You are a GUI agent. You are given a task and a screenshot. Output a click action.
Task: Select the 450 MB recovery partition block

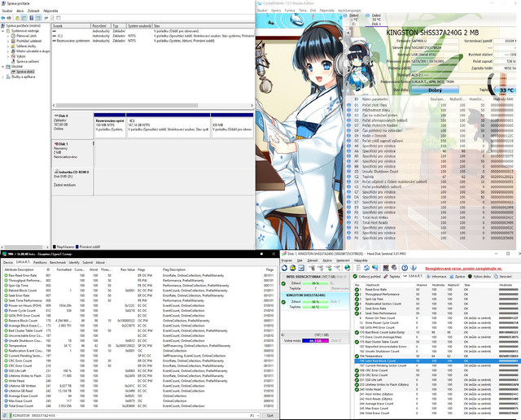[x=232, y=125]
